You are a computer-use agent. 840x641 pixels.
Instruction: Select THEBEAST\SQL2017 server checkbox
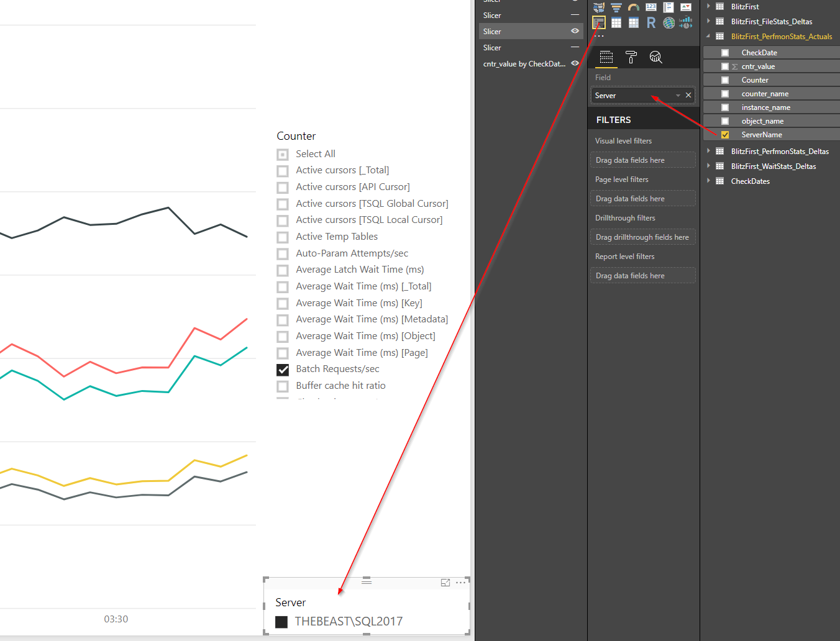[x=281, y=622]
